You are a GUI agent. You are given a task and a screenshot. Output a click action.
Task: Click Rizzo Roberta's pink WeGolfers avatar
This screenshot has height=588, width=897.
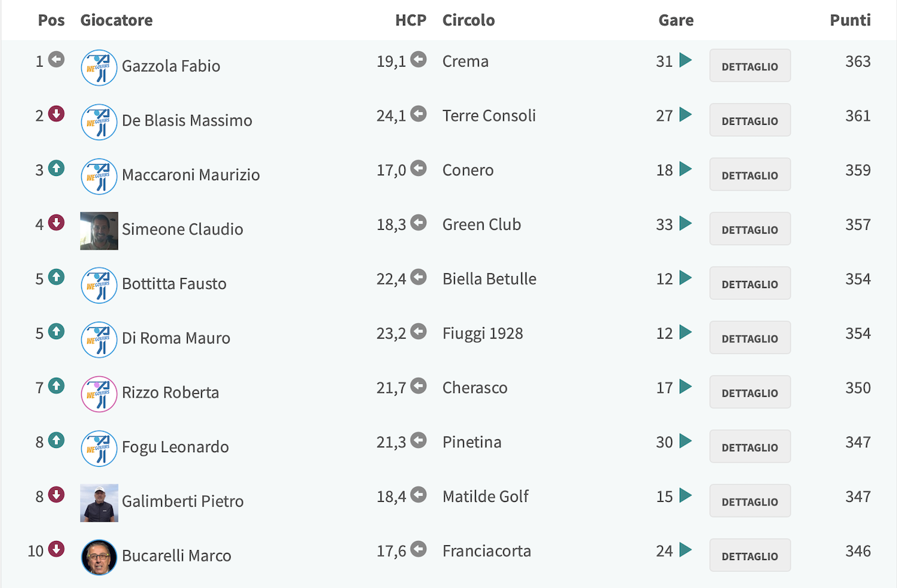99,394
